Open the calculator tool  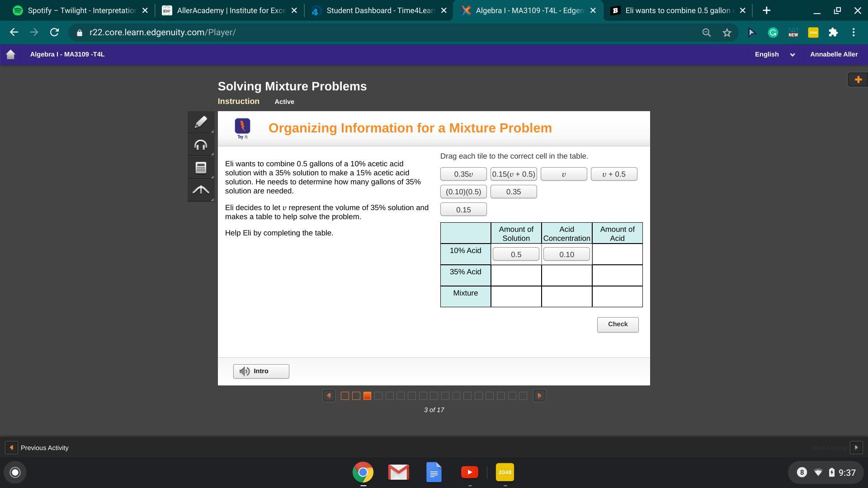tap(201, 168)
